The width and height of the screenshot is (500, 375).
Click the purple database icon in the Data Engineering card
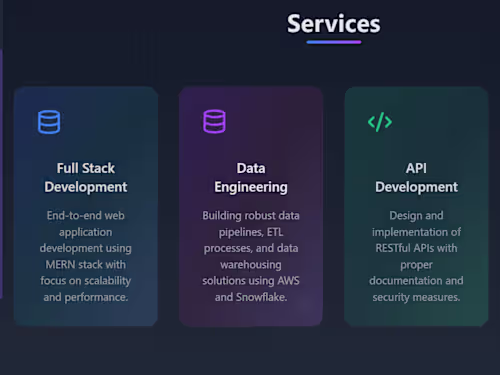click(214, 121)
